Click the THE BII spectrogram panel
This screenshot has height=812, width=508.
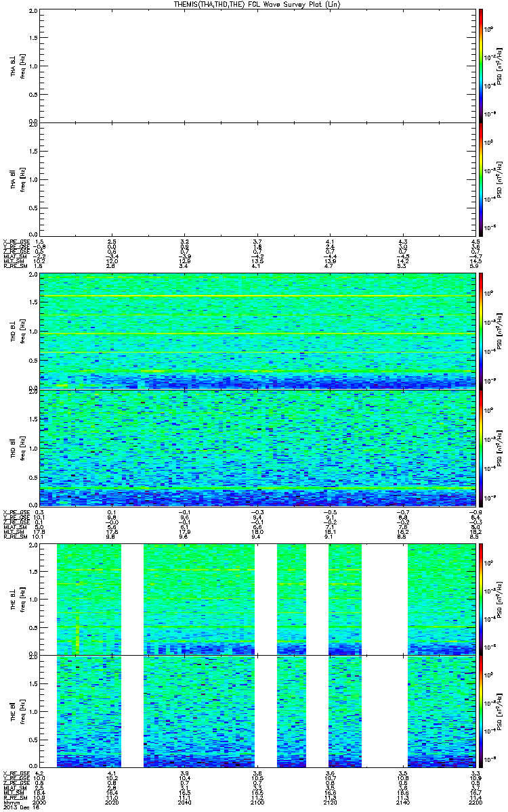click(257, 712)
